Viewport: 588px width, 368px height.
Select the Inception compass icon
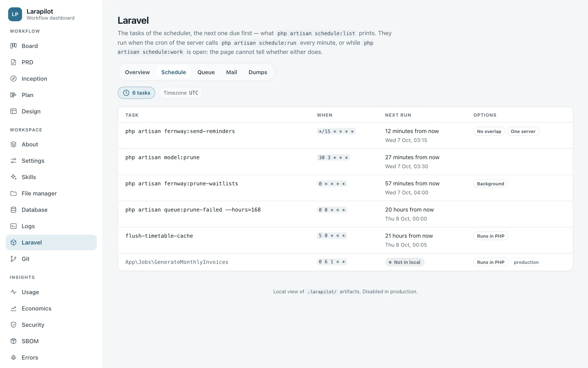click(x=13, y=79)
